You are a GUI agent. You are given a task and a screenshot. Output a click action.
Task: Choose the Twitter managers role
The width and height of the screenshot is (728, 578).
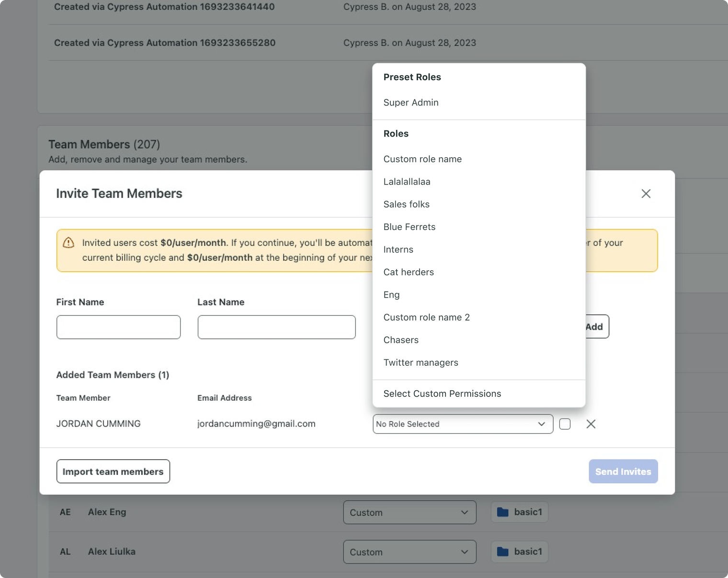[x=421, y=362]
